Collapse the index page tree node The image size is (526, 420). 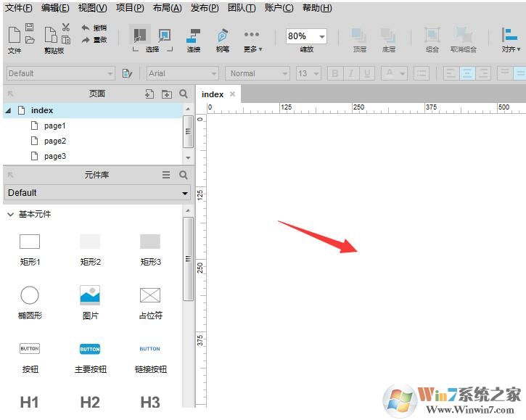point(9,110)
